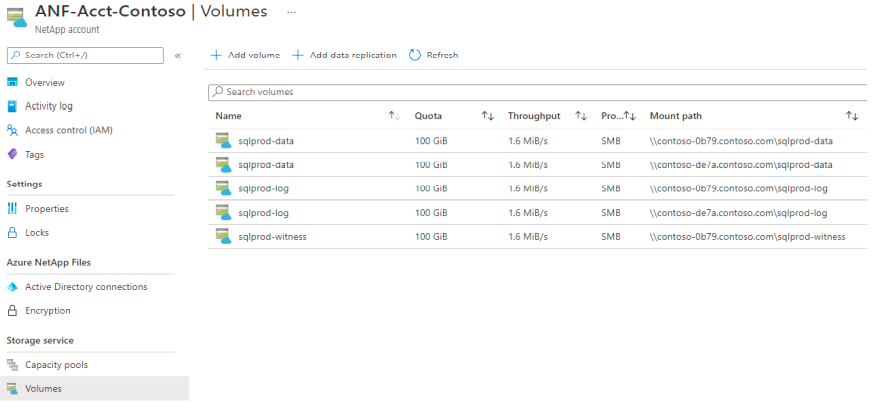The height and width of the screenshot is (409, 873).
Task: Click the Throughput column header
Action: click(534, 116)
